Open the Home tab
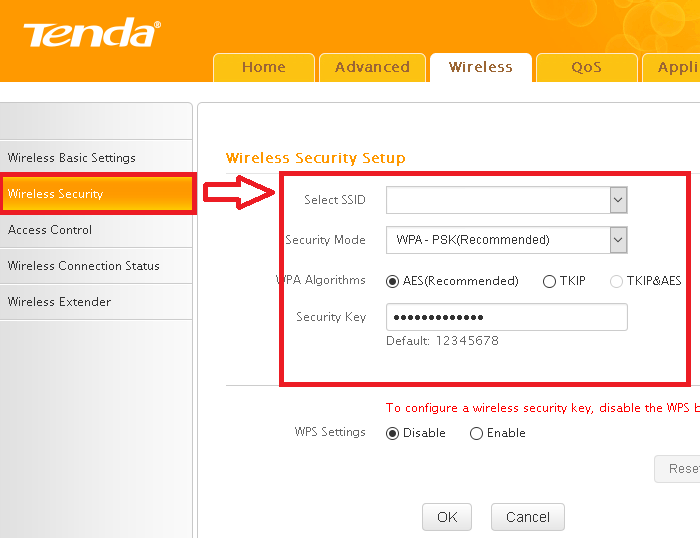The image size is (700, 538). tap(264, 67)
